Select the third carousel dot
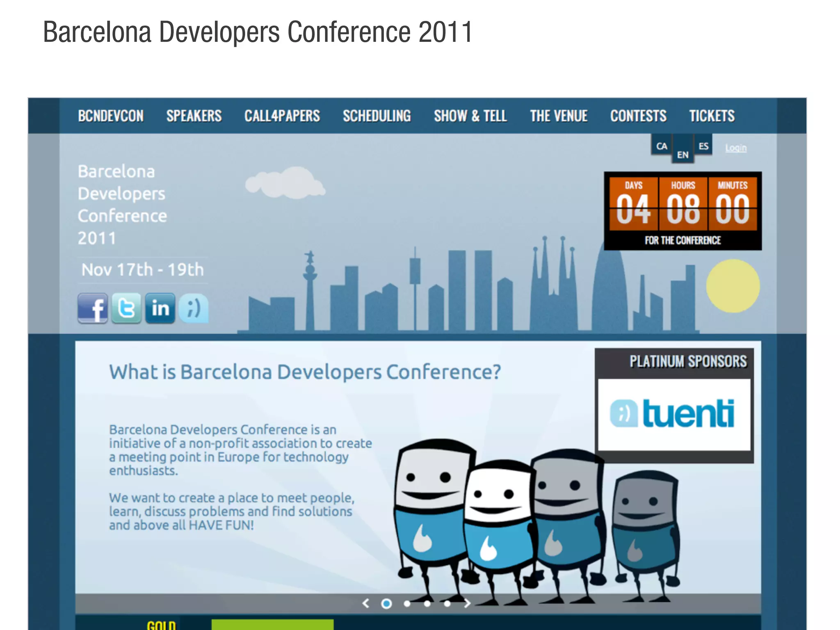 pyautogui.click(x=427, y=604)
